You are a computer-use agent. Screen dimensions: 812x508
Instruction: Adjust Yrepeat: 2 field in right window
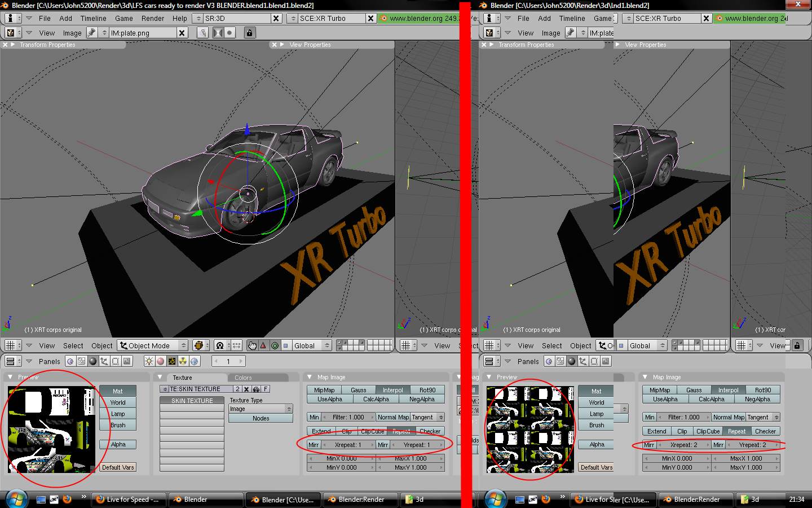click(x=752, y=445)
